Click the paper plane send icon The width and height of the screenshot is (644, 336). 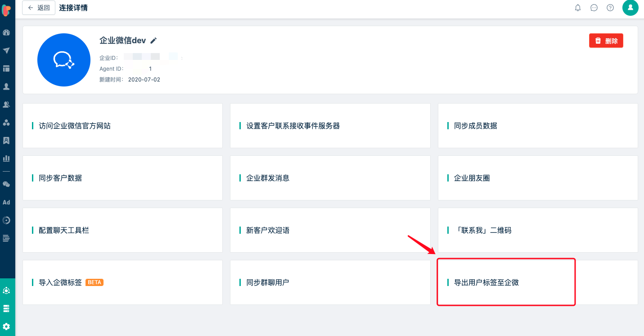(x=6, y=50)
